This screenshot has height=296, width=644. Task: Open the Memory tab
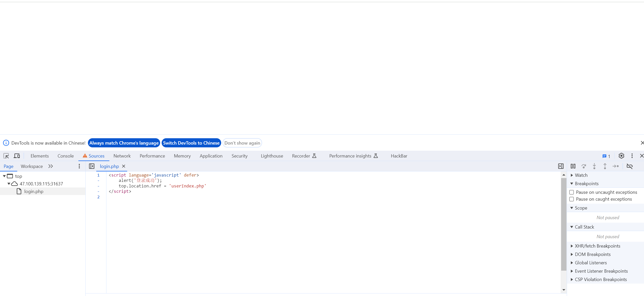(182, 156)
